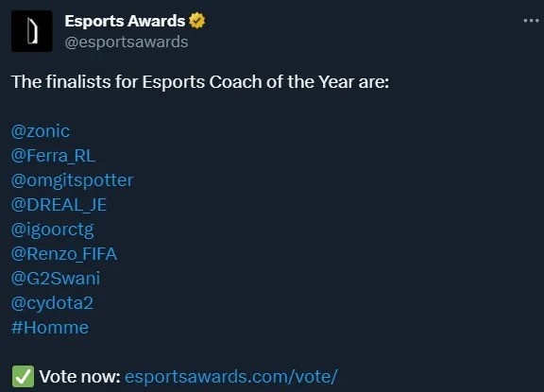
Task: Open the @zonic mention
Action: [x=41, y=131]
